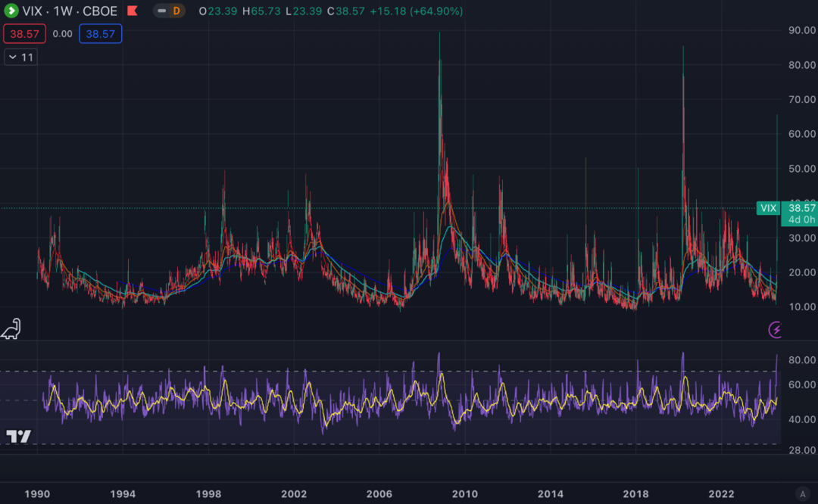The height and width of the screenshot is (504, 818).
Task: Click the green VIX symbol label on price axis
Action: click(768, 208)
